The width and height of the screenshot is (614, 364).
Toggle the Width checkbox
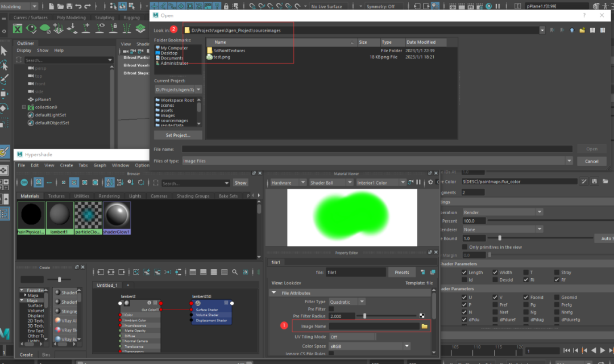click(x=495, y=273)
